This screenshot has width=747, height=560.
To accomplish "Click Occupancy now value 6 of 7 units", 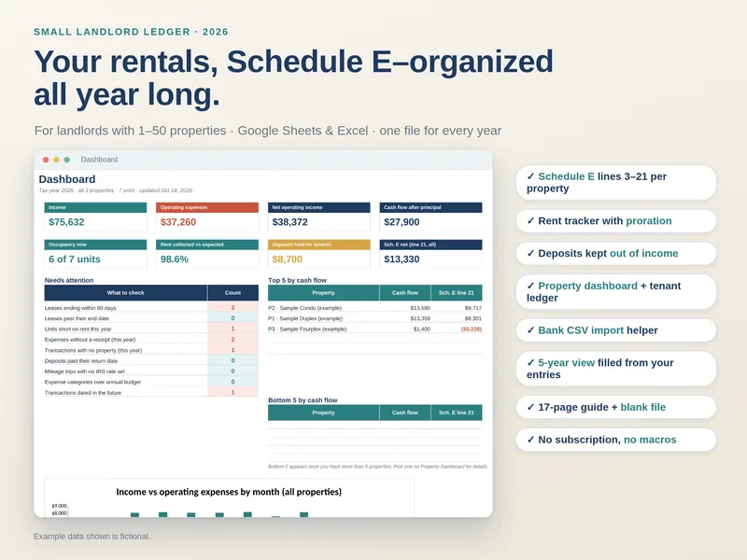I will (75, 259).
